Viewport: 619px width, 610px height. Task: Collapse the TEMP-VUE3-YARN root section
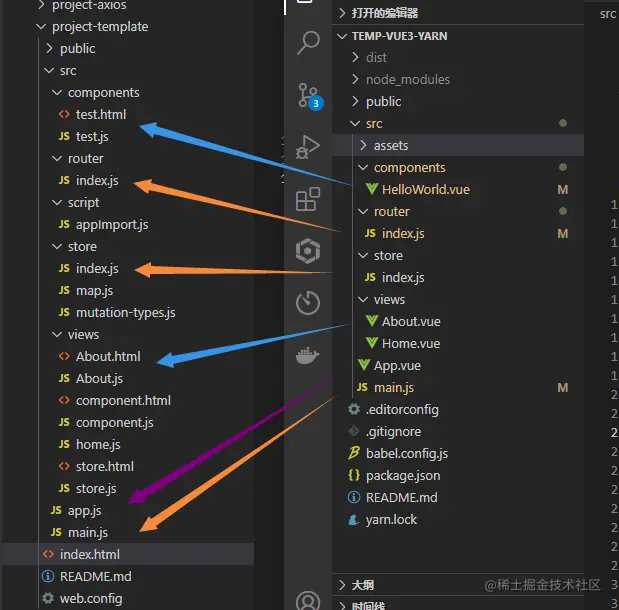point(342,36)
